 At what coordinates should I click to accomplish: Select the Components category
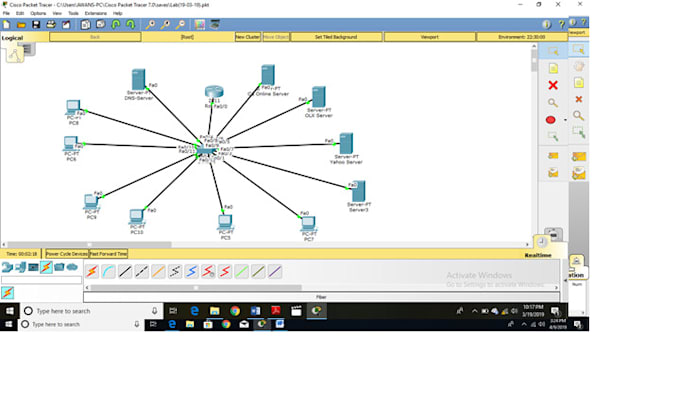33,267
